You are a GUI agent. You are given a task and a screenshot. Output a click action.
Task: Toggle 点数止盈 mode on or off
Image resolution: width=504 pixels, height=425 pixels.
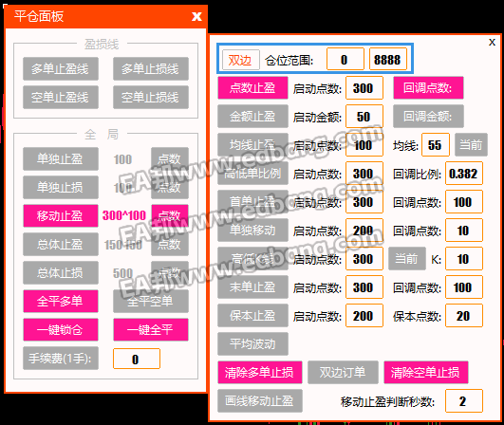tap(252, 87)
